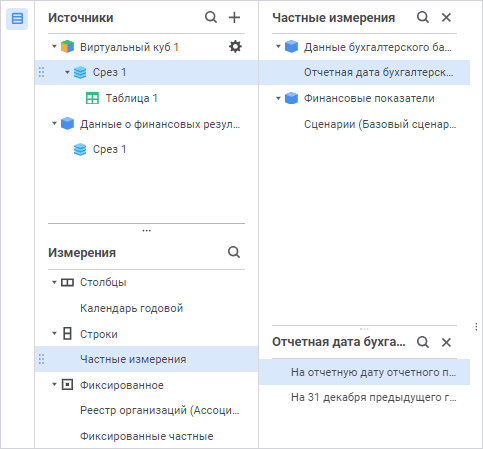The width and height of the screenshot is (483, 449).
Task: Search in the Измерения panel
Action: [234, 252]
